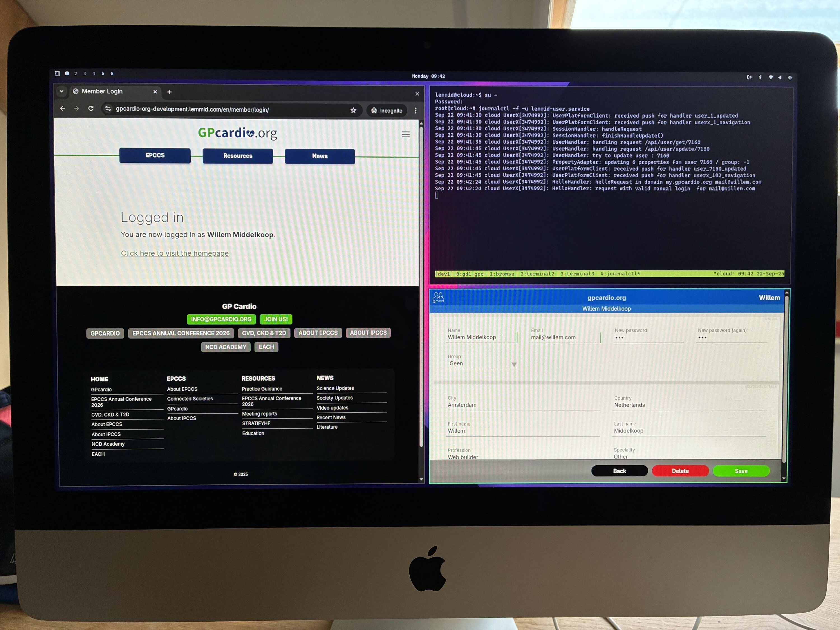Switch to workspace 4
The width and height of the screenshot is (840, 630).
point(94,73)
